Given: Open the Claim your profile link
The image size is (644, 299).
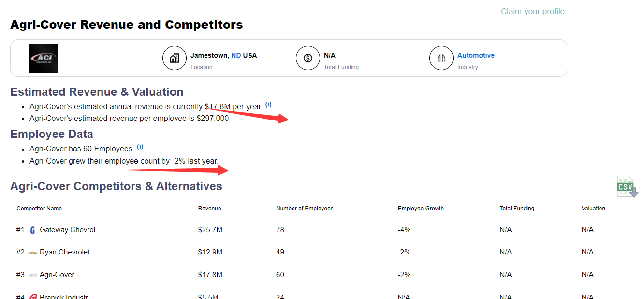Looking at the screenshot, I should pyautogui.click(x=532, y=11).
